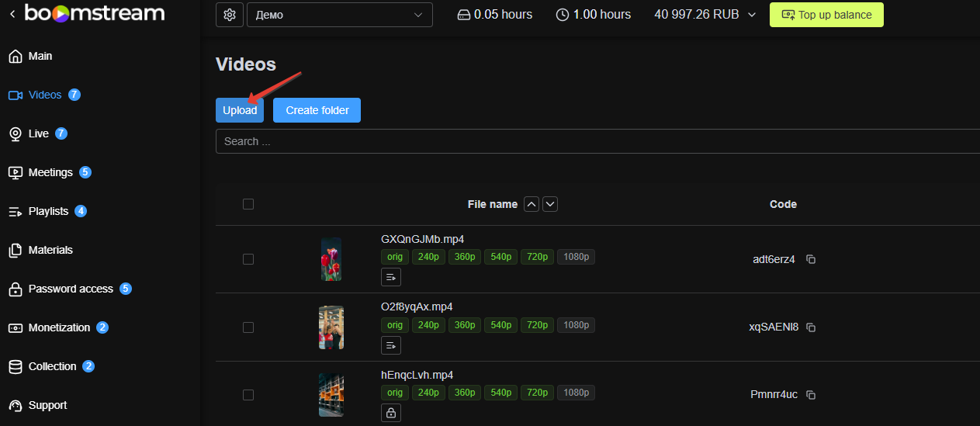Toggle the select-all checkbox in table header
980x426 pixels.
point(248,204)
